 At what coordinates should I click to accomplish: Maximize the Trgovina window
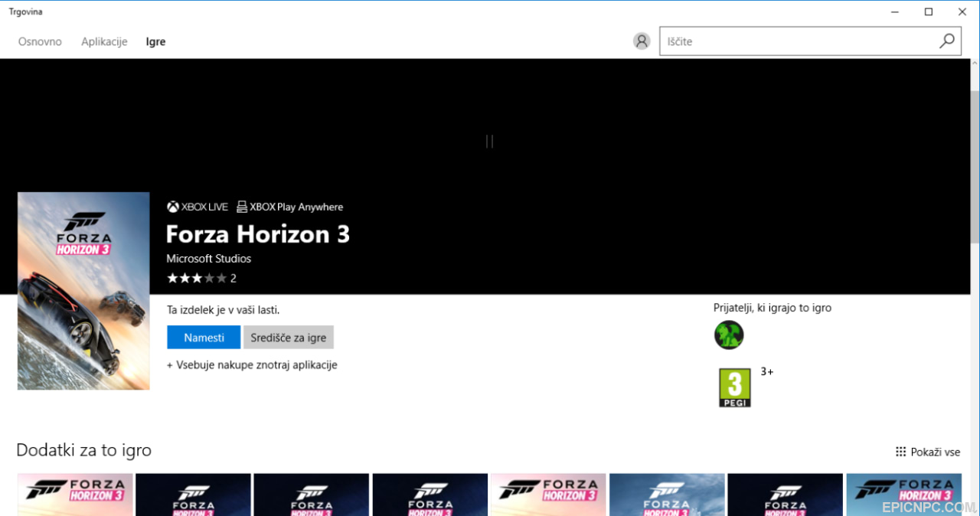pos(929,11)
